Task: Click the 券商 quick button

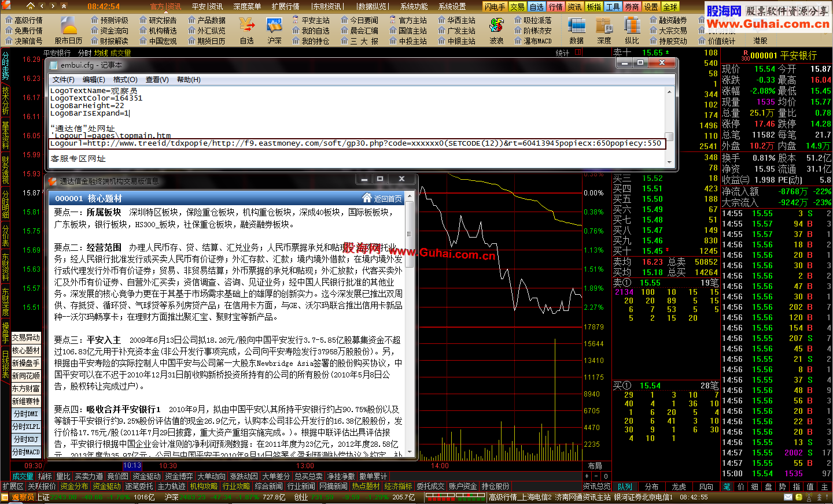Action: tap(632, 7)
